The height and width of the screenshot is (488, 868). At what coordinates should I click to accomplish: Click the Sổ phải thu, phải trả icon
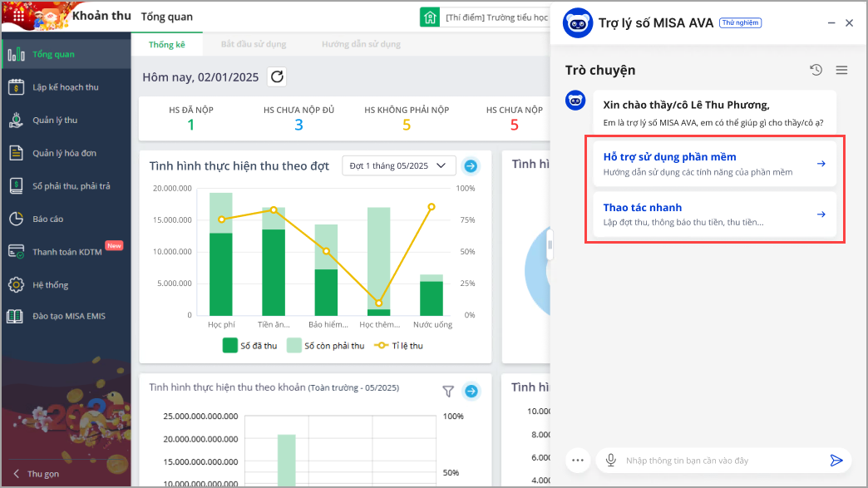click(16, 186)
